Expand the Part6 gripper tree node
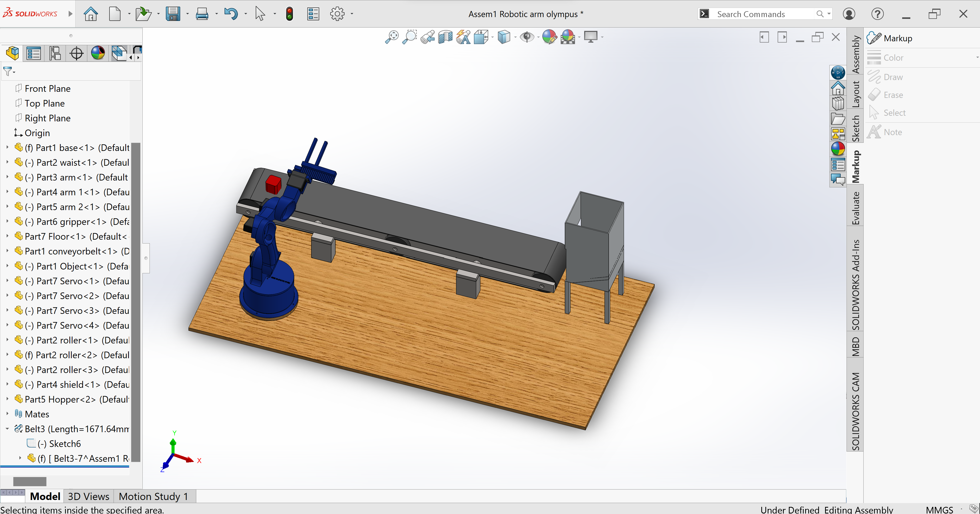Screen dimensions: 980x514 point(7,221)
